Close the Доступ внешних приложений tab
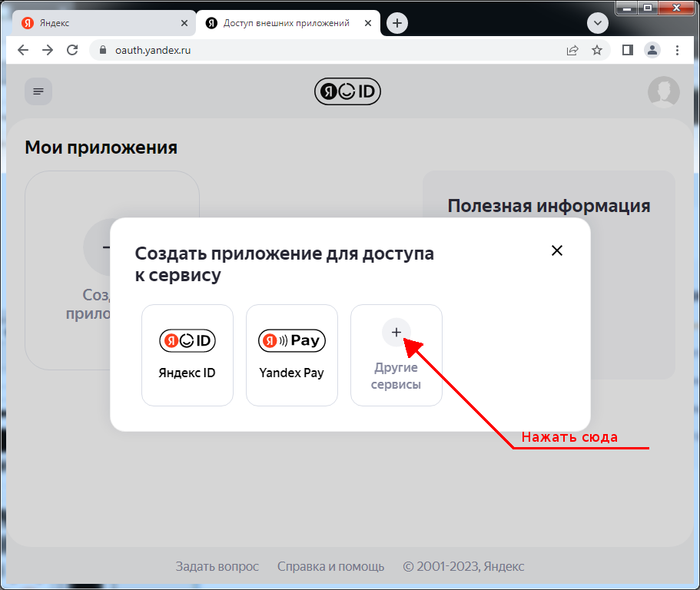The width and height of the screenshot is (700, 590). click(368, 23)
